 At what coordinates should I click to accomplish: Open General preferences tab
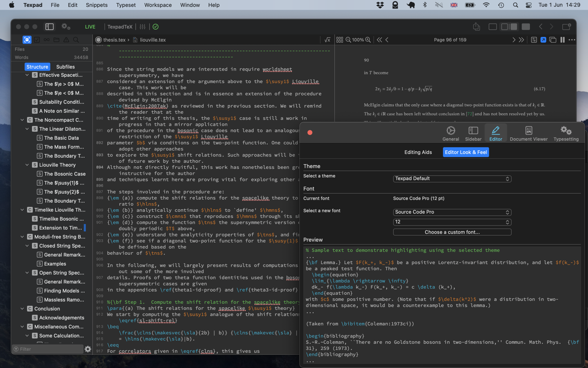coord(451,134)
